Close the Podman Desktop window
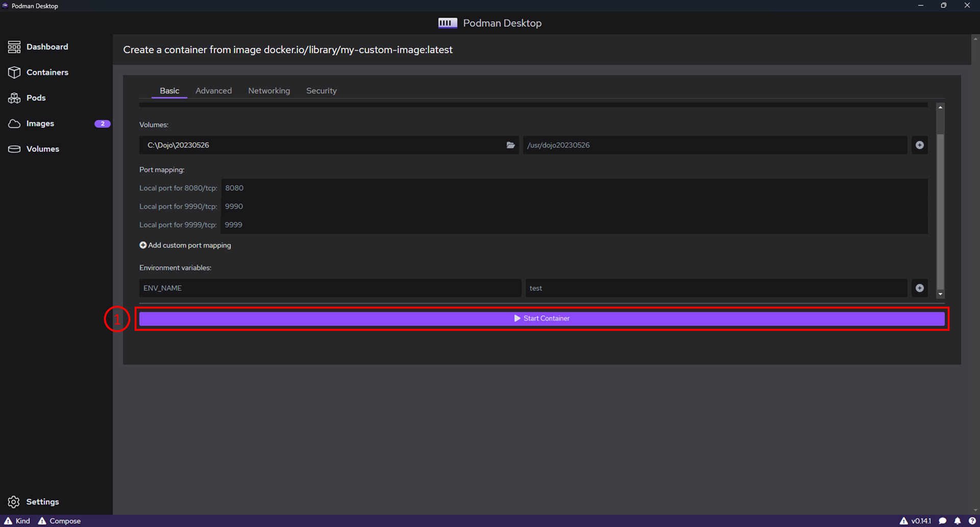The width and height of the screenshot is (980, 527). (967, 6)
